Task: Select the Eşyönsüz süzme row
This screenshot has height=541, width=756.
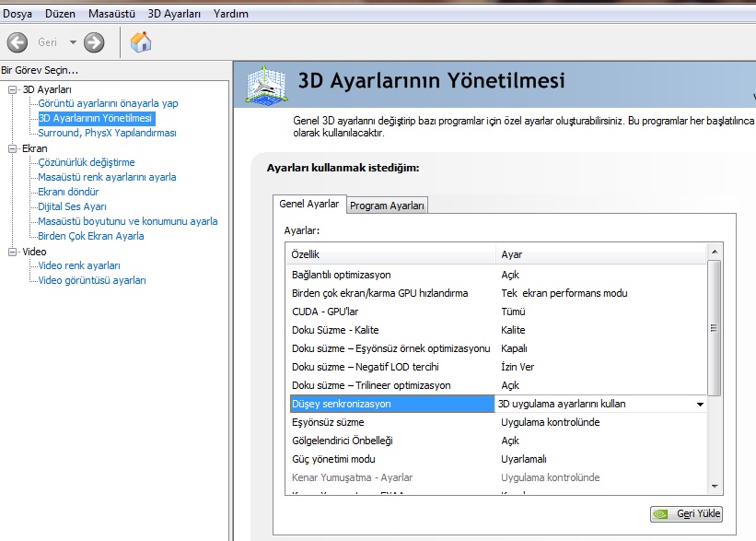Action: (x=496, y=422)
